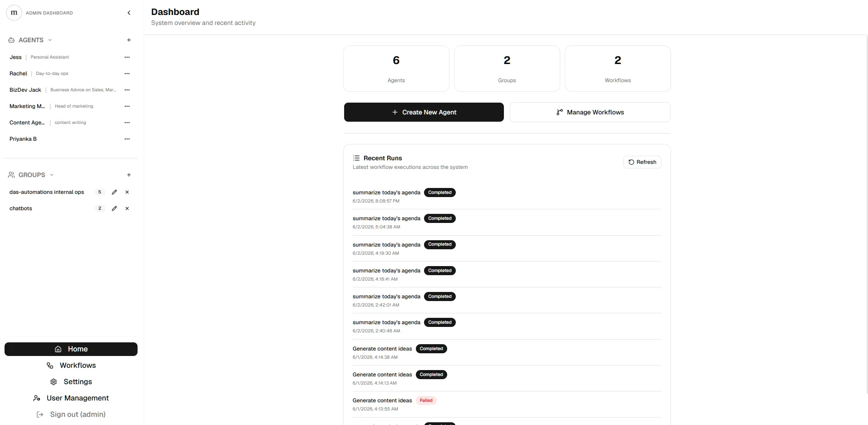Edit the chatbots group with the pencil icon
Viewport: 868px width, 425px height.
pyautogui.click(x=114, y=208)
